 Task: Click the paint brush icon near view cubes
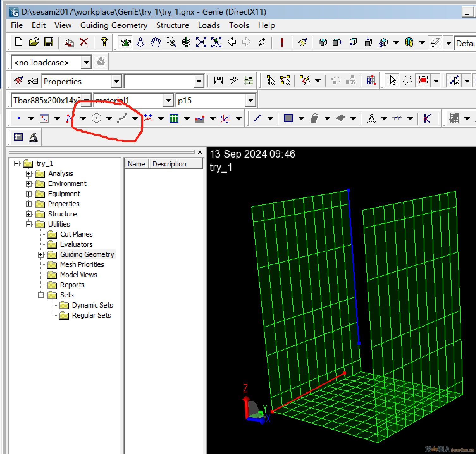[302, 42]
